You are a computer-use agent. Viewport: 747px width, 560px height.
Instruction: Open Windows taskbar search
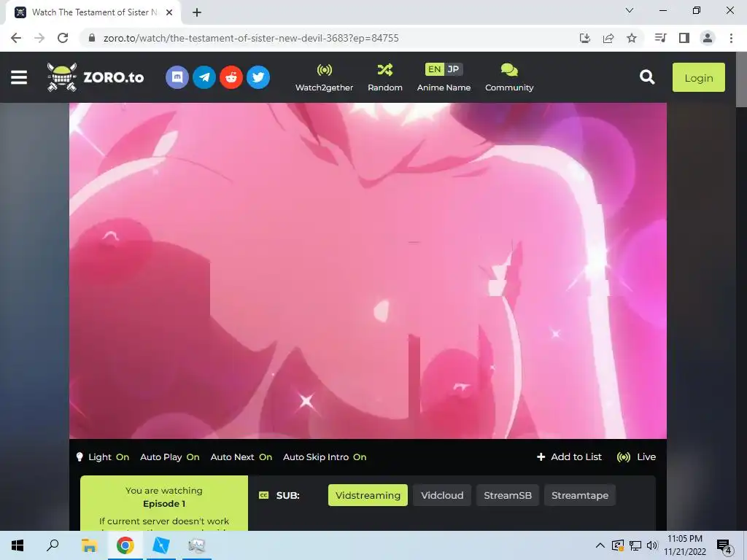(53, 545)
